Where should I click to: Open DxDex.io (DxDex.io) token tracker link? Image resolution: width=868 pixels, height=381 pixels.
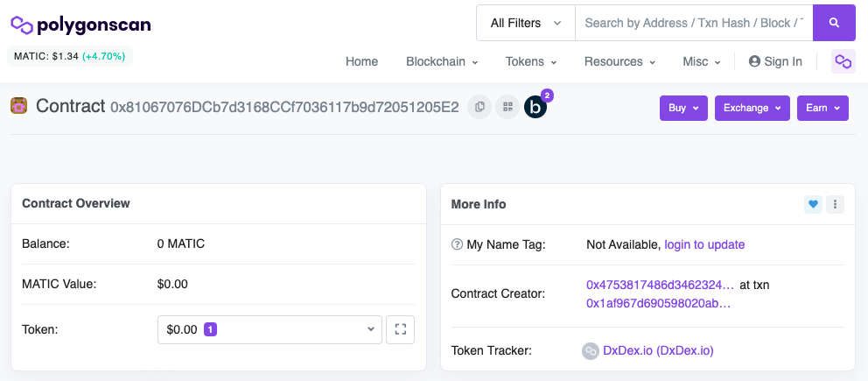658,351
